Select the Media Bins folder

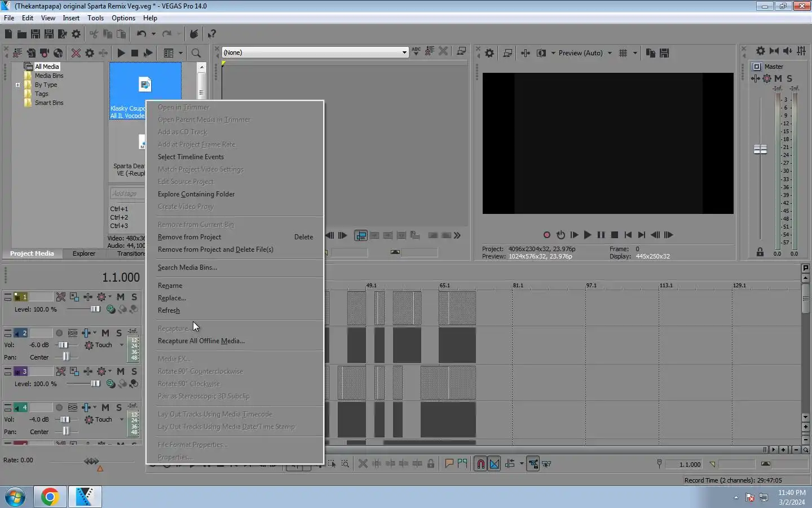pyautogui.click(x=49, y=76)
